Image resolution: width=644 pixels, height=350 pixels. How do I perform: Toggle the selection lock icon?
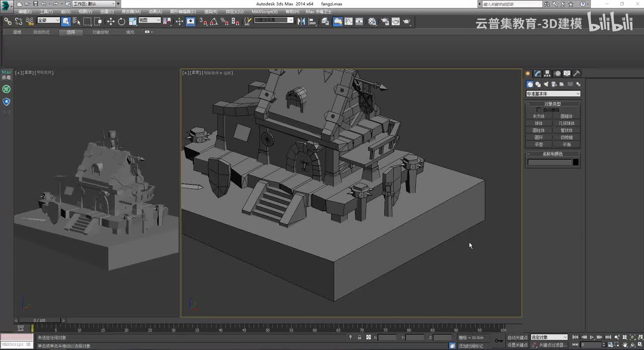click(x=361, y=337)
